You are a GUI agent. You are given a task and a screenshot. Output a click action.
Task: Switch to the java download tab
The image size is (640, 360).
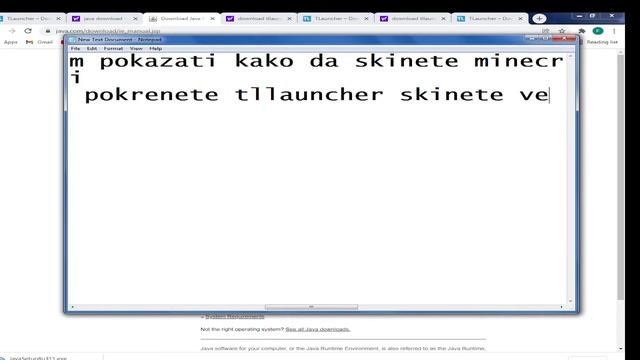[104, 19]
